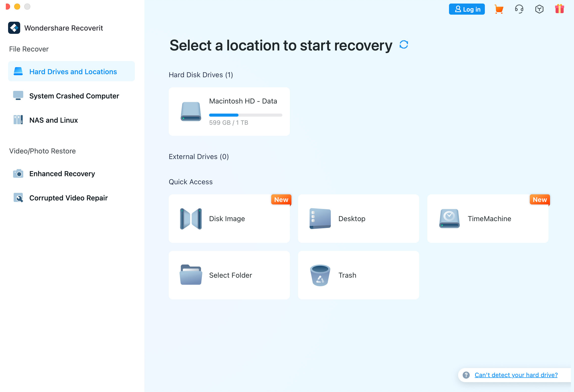Click the Corrupted Video Repair magnifier icon
This screenshot has width=574, height=392.
(x=18, y=198)
